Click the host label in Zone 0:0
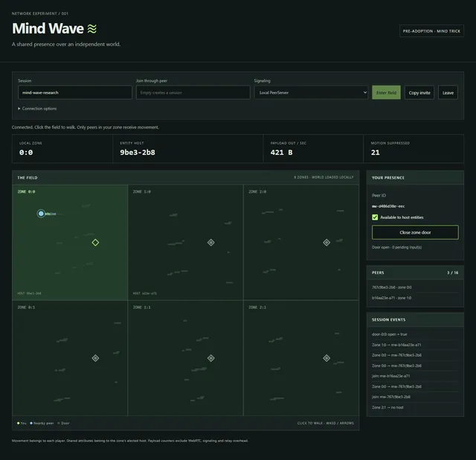Viewport: 476px width, 460px height. coord(29,293)
